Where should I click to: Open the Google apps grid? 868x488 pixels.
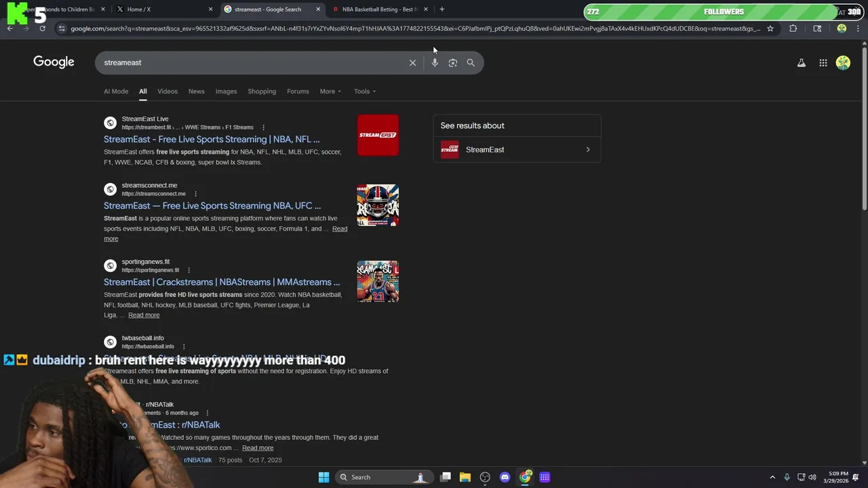(823, 62)
